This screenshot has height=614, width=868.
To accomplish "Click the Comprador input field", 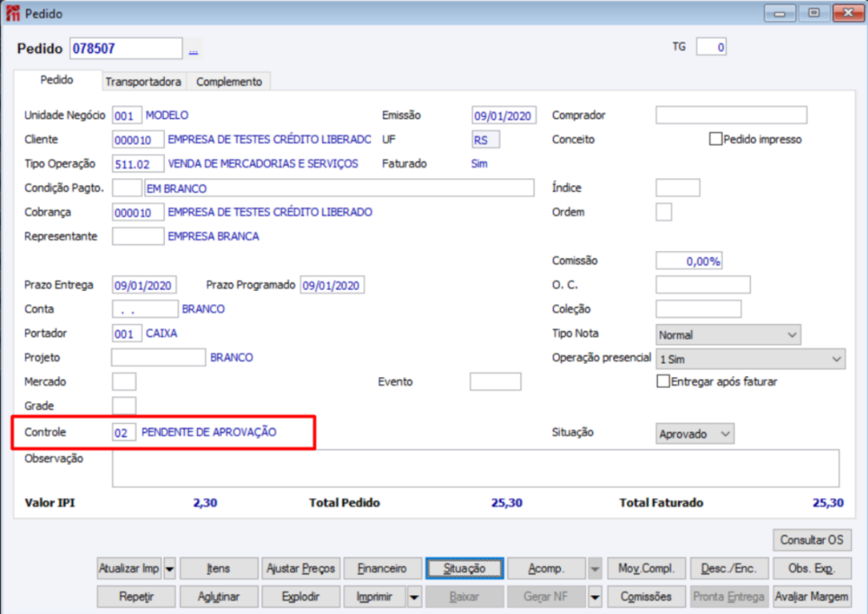I will 731,115.
